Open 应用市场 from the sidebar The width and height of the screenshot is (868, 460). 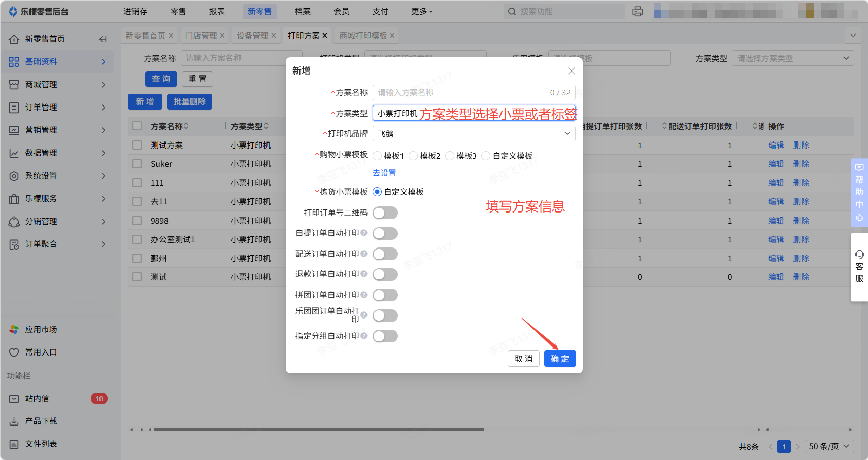pyautogui.click(x=41, y=329)
